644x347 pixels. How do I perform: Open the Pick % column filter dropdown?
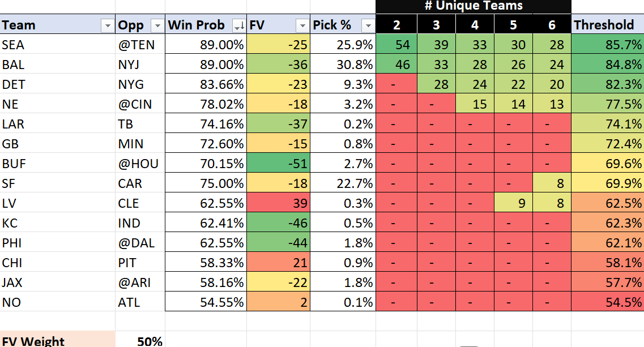(368, 25)
